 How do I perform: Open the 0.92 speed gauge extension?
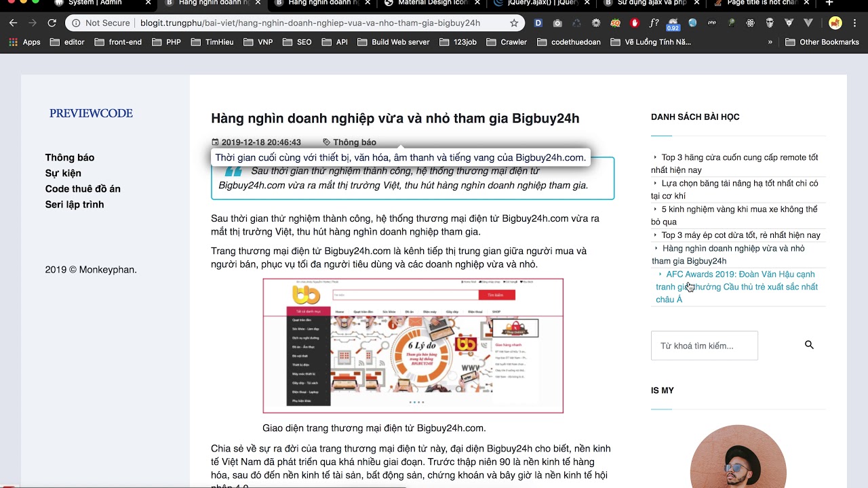point(673,24)
